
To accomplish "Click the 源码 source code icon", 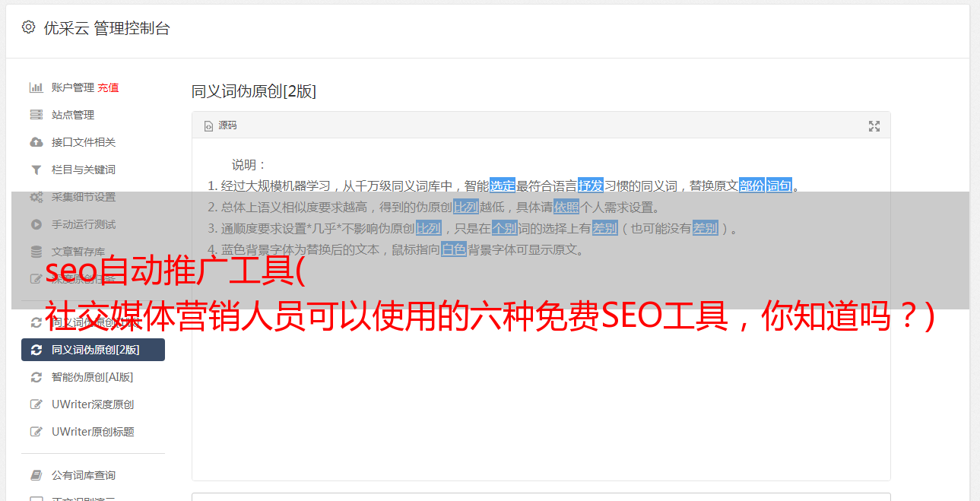I will coord(208,126).
